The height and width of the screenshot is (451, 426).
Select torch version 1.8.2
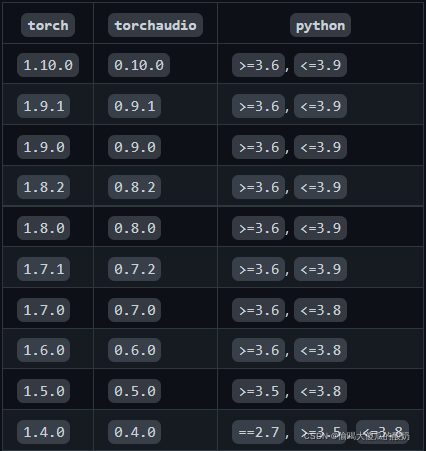(x=44, y=187)
